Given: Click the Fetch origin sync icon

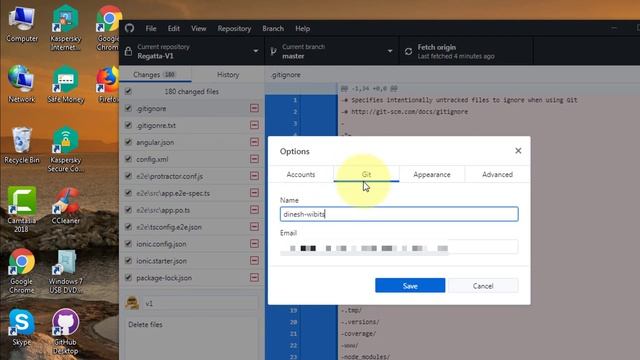Looking at the screenshot, I should [x=408, y=51].
